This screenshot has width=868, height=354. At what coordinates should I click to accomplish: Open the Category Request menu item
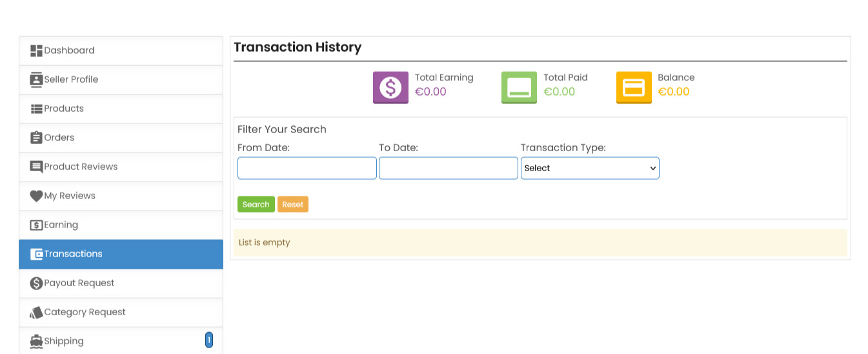(85, 312)
